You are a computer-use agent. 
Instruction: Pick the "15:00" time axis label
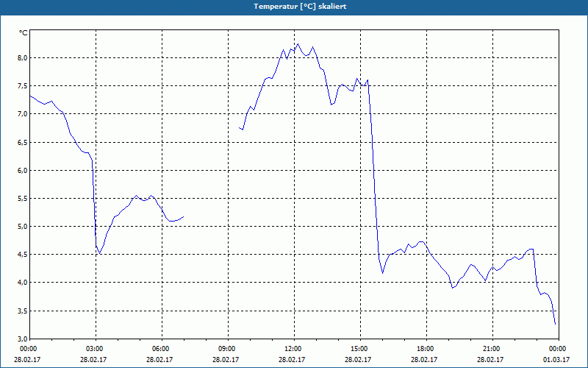[360, 349]
